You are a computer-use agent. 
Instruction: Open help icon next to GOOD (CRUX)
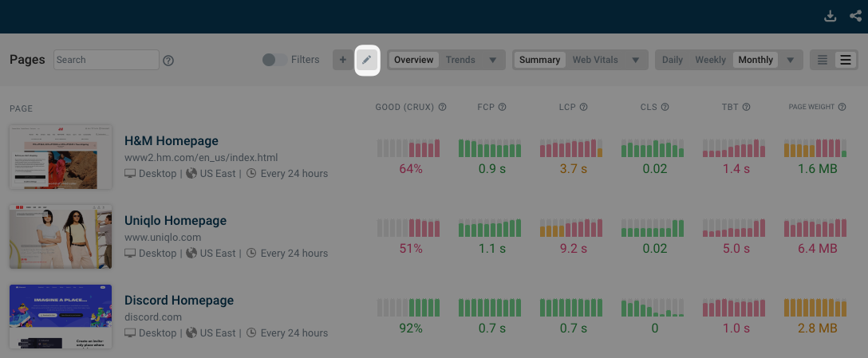(442, 107)
